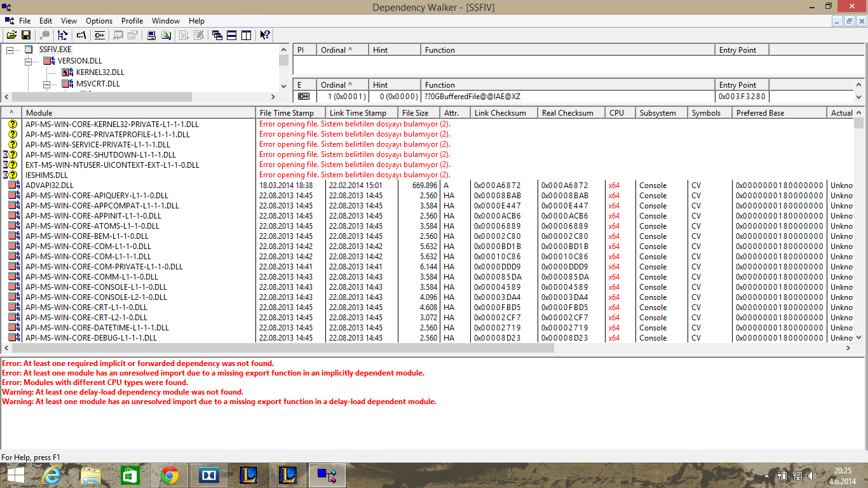Select ADVAPI32.DLL in module list
Screen dimensions: 868x488
click(50, 186)
